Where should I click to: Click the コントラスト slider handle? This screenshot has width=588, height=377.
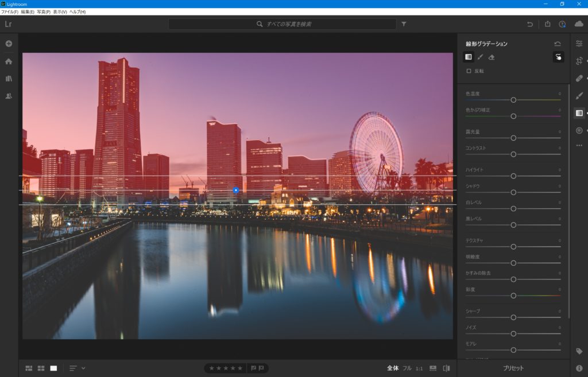(513, 154)
